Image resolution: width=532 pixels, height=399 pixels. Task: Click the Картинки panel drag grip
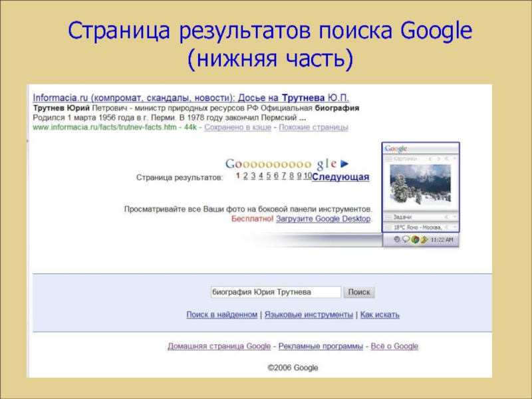pos(388,159)
